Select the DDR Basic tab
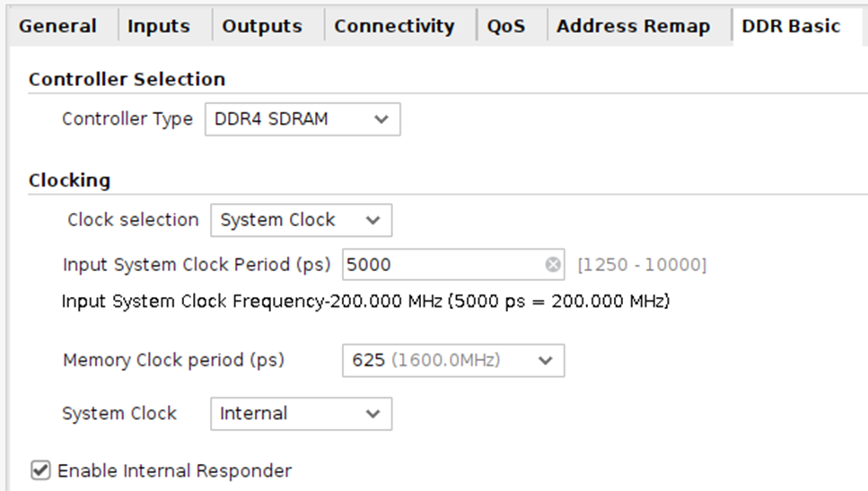This screenshot has height=491, width=868. coord(791,26)
